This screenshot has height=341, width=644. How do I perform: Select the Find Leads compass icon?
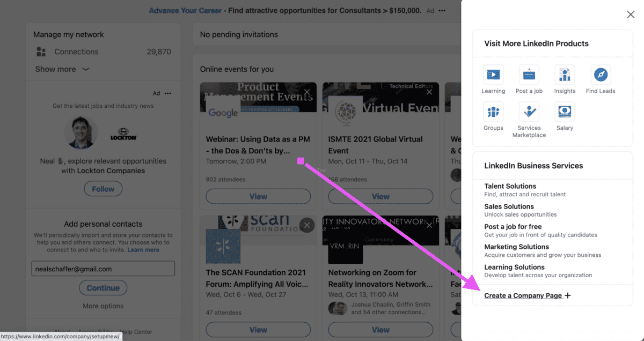[601, 75]
